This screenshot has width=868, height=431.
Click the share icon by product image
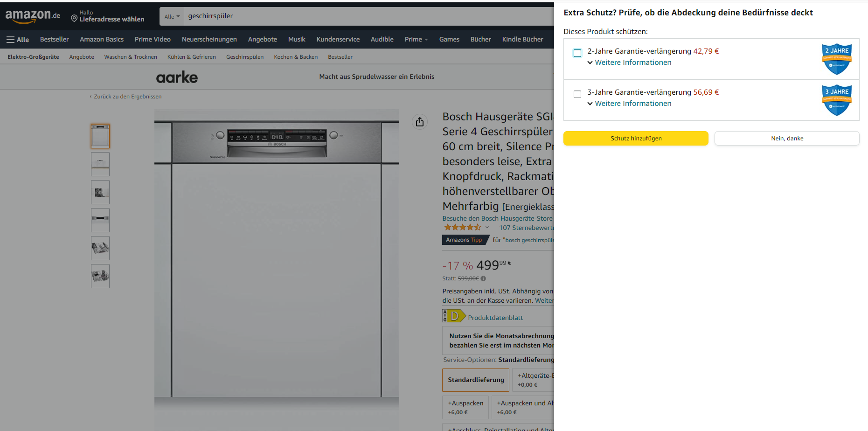(420, 122)
